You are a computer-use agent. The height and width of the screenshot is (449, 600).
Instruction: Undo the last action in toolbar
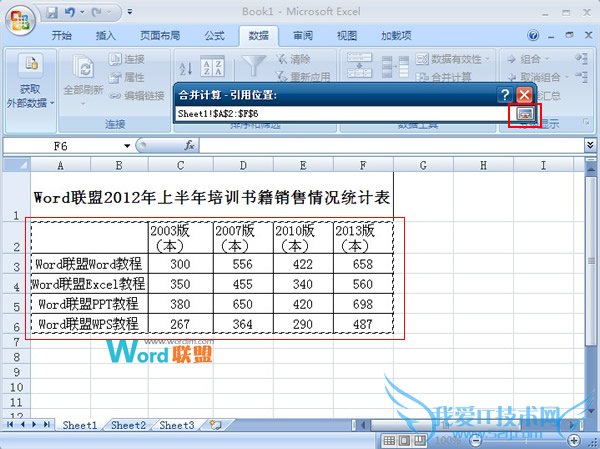(70, 13)
